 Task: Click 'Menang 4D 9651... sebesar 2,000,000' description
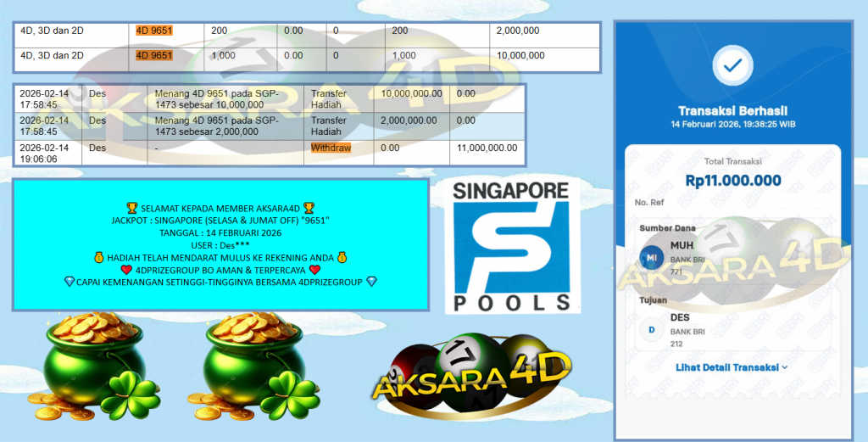click(217, 126)
